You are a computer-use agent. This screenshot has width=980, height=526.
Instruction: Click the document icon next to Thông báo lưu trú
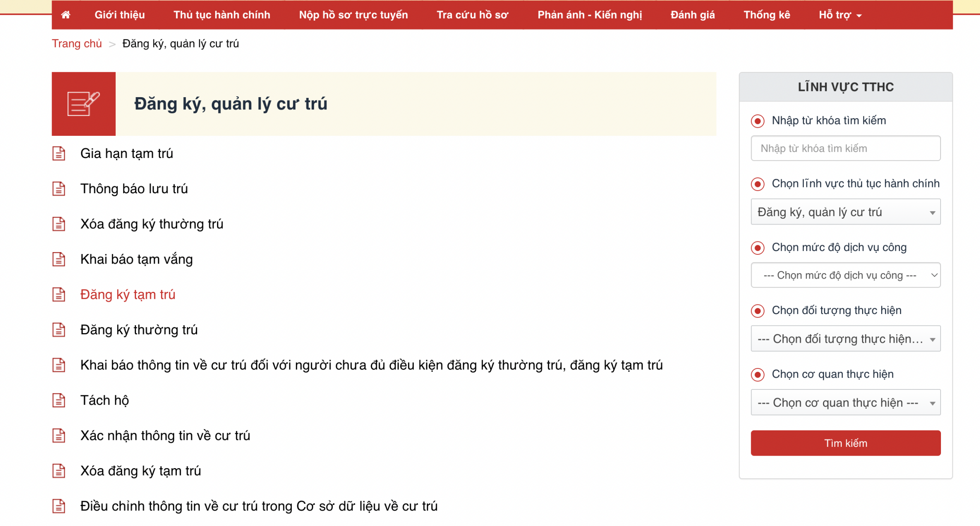(x=59, y=189)
